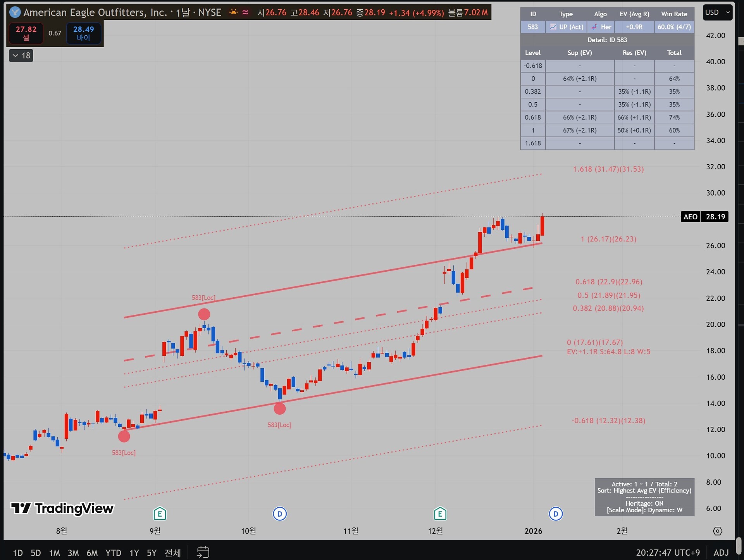Click the October dividend D marker
This screenshot has width=744, height=560.
(x=279, y=514)
